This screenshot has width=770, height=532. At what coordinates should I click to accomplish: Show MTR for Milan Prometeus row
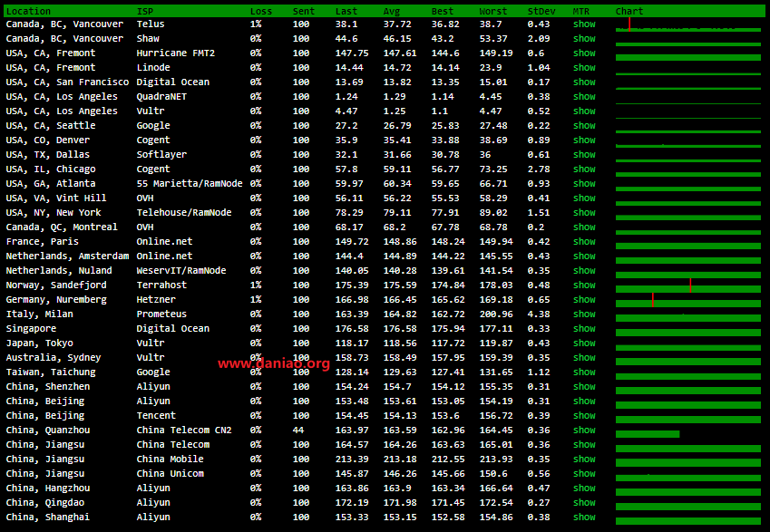(584, 314)
